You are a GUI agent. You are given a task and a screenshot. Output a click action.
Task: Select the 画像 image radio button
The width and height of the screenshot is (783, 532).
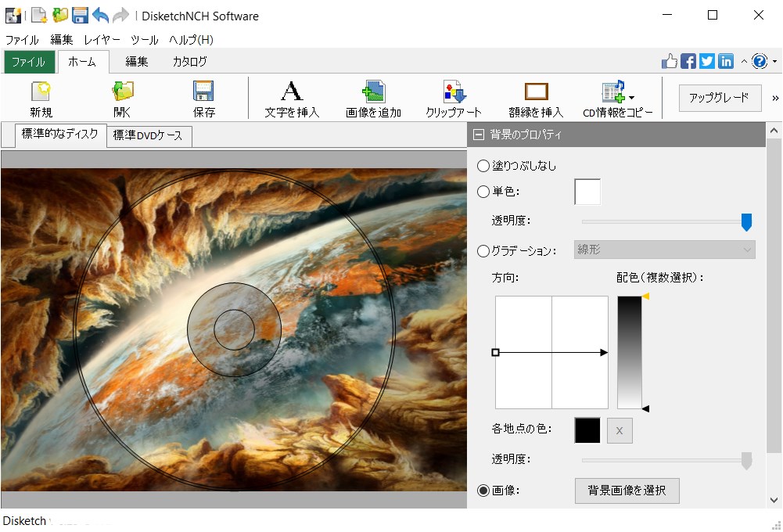click(483, 491)
